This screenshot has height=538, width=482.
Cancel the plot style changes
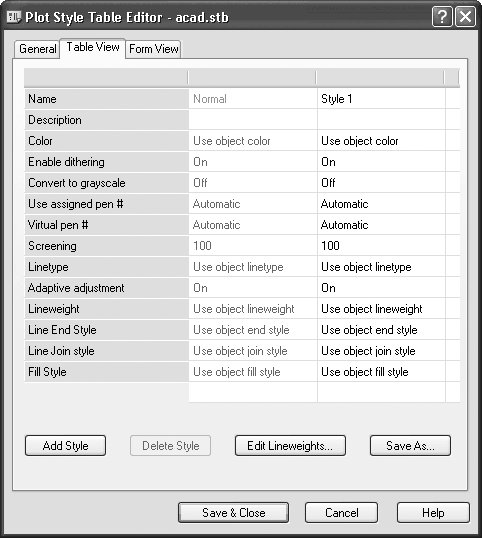pos(342,513)
